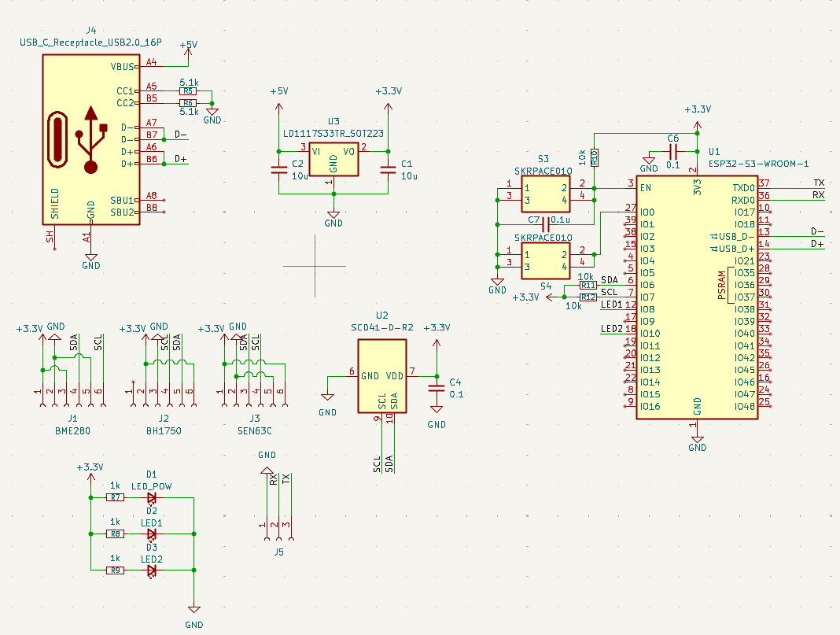Select resistor R12 on the SCL line
Image resolution: width=840 pixels, height=635 pixels.
pyautogui.click(x=588, y=297)
